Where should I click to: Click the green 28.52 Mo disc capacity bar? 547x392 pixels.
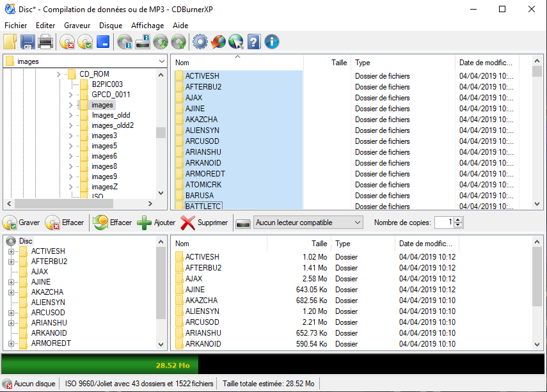(100, 365)
